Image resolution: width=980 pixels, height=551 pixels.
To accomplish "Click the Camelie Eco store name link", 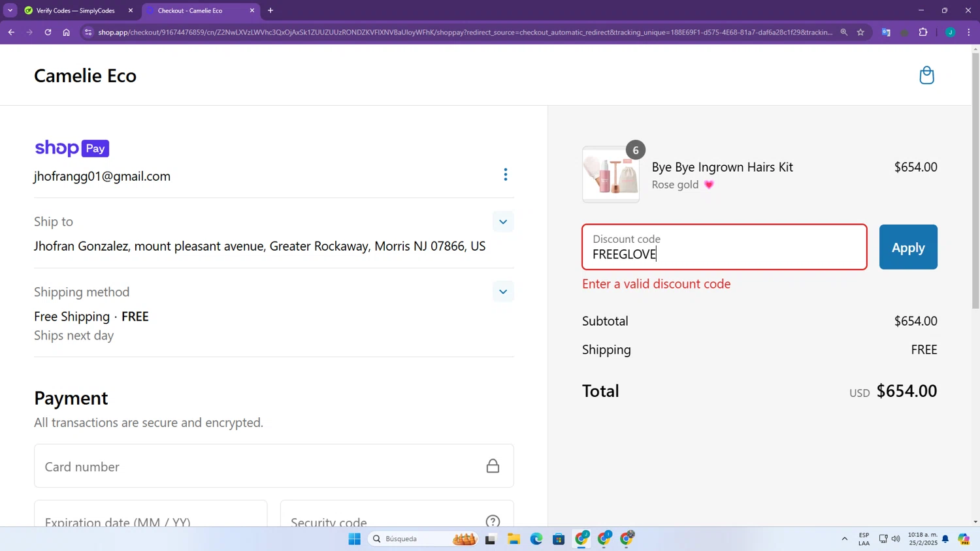I will (85, 76).
